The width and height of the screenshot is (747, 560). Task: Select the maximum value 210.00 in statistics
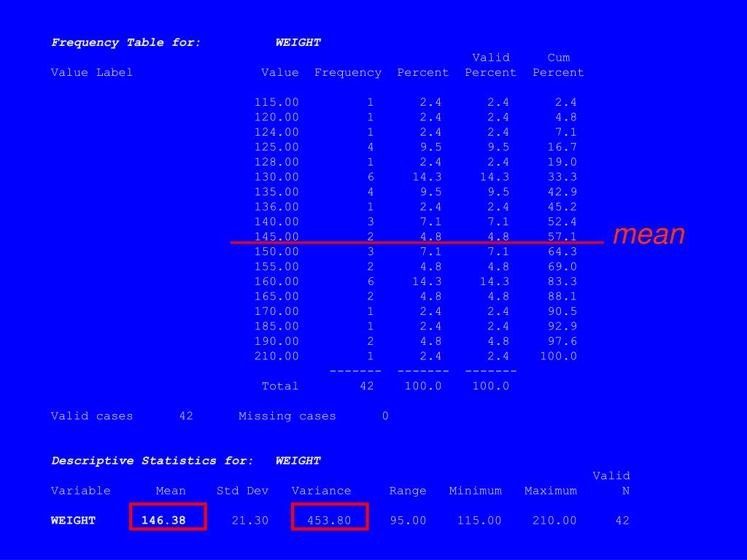coord(554,521)
